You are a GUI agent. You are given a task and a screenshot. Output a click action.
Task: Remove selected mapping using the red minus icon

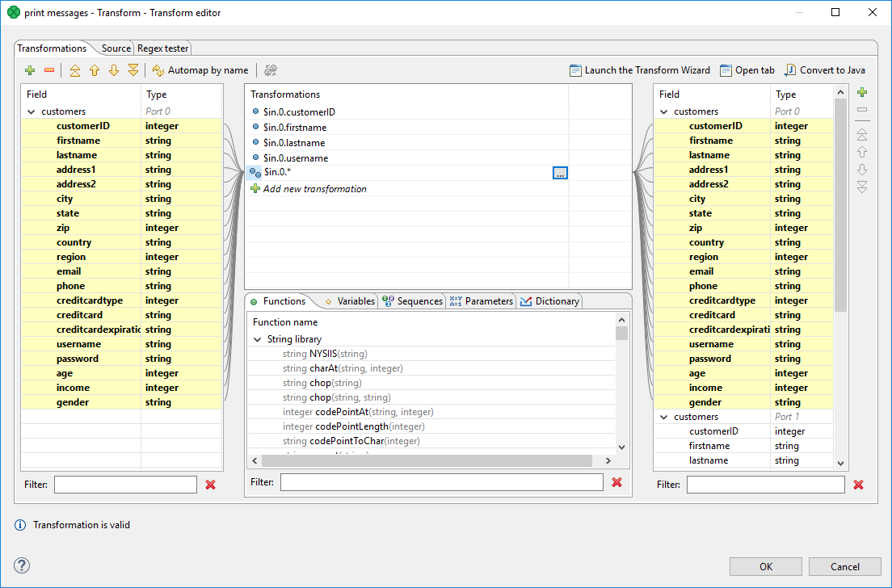pyautogui.click(x=48, y=69)
